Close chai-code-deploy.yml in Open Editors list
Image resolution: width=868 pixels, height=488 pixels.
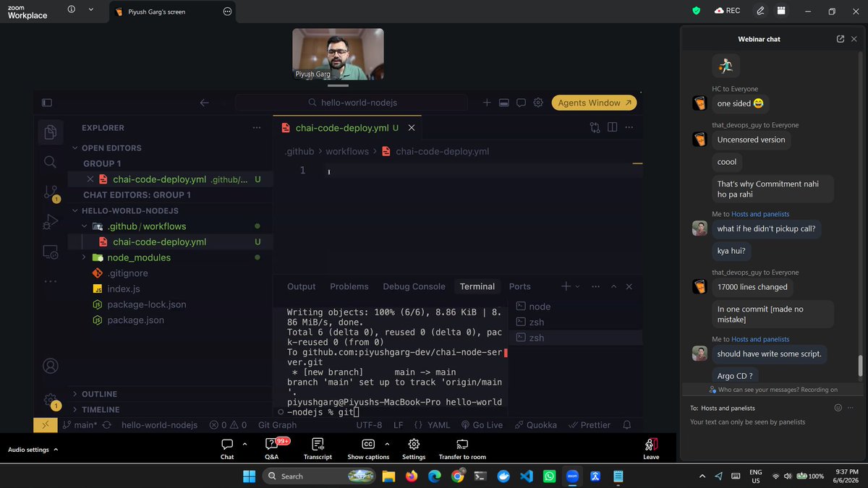click(90, 179)
